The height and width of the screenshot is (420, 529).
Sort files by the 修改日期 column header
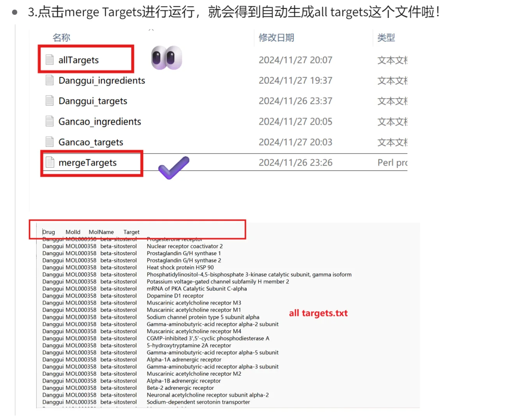click(x=277, y=37)
